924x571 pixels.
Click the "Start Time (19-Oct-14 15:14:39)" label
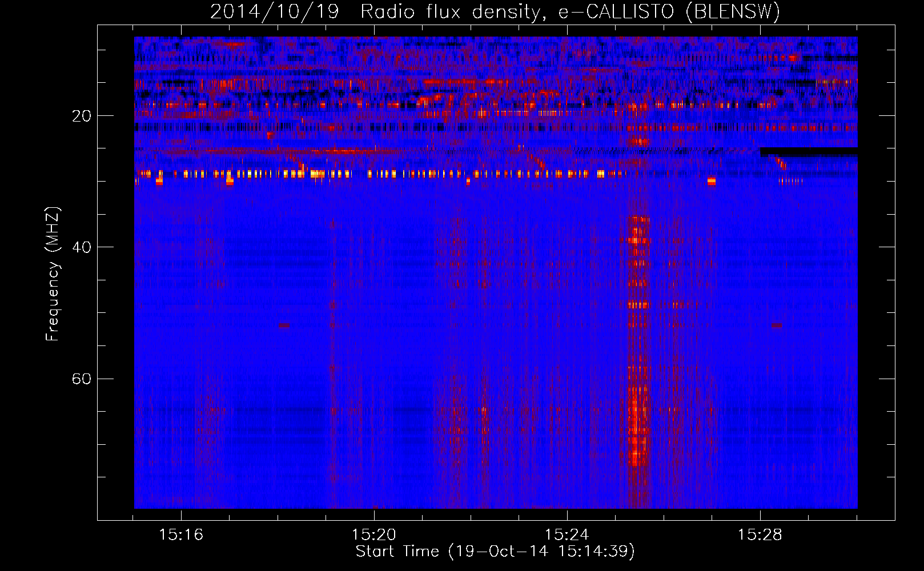495,552
